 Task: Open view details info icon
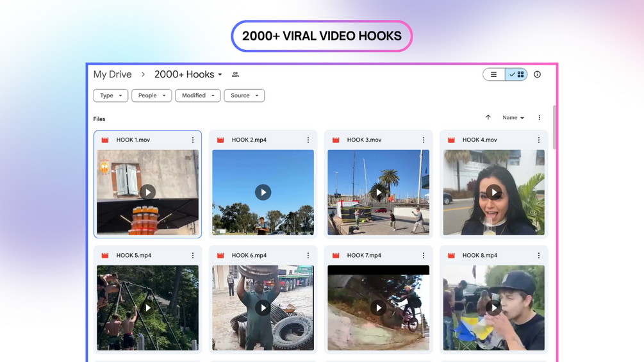pos(537,74)
